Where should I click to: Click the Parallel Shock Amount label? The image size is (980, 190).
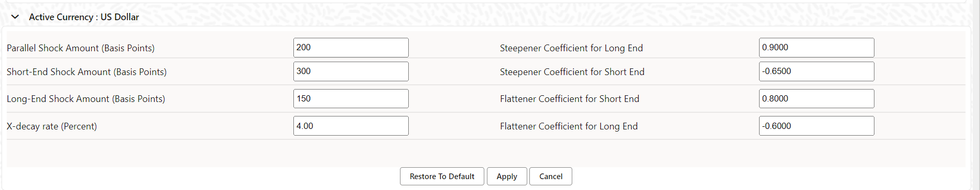click(x=81, y=48)
